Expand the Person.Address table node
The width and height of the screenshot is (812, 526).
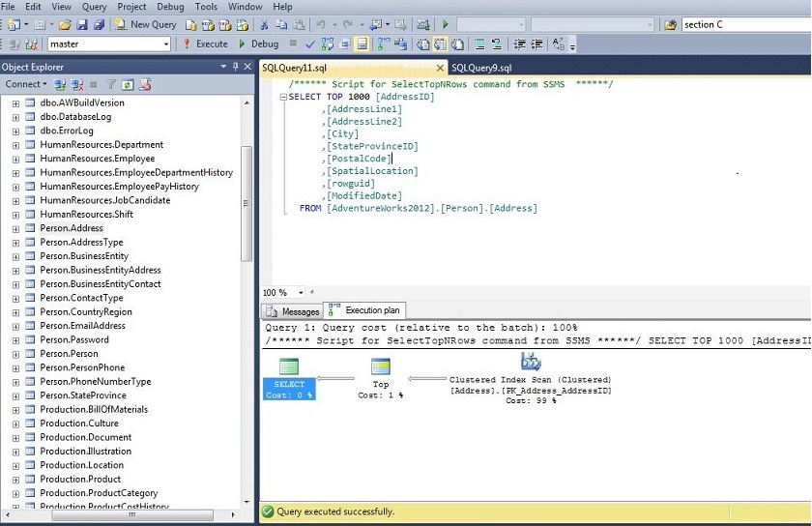pyautogui.click(x=15, y=228)
